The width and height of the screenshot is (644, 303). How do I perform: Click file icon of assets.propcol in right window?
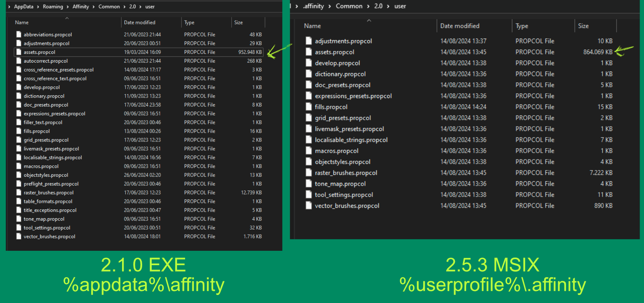click(x=308, y=52)
